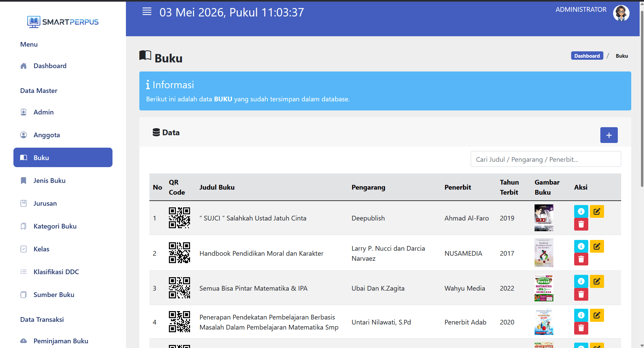
Task: Select Buku in the sidebar
Action: pyautogui.click(x=63, y=157)
